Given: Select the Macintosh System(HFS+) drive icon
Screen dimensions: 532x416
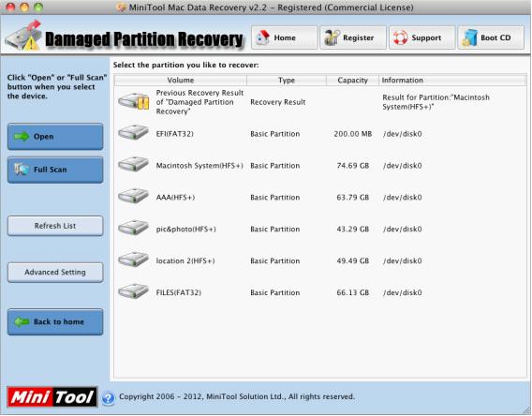Looking at the screenshot, I should pyautogui.click(x=133, y=164).
